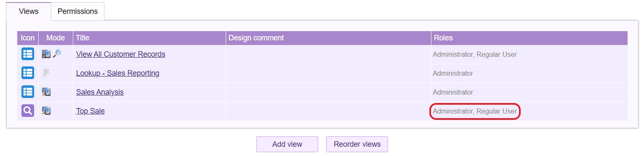Open the Top Sale view link
The height and width of the screenshot is (156, 644).
click(x=90, y=111)
